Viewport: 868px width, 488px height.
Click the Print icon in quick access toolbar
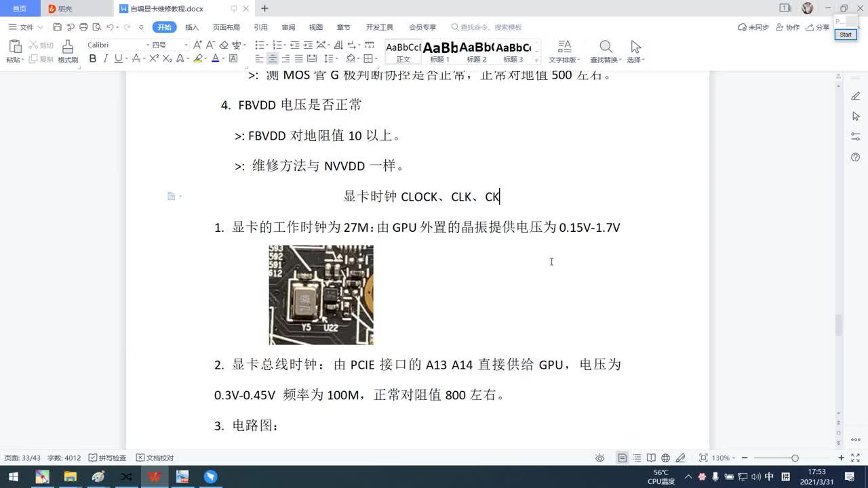[x=83, y=27]
